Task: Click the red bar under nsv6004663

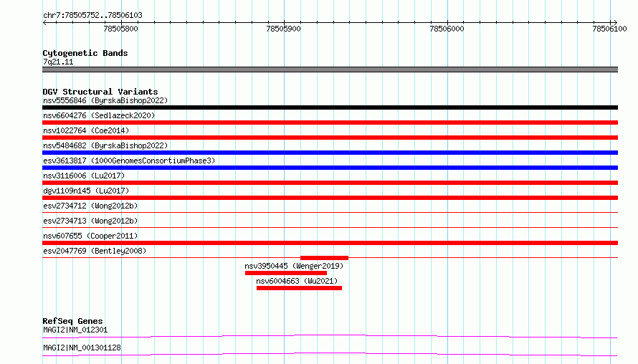Action: (299, 288)
